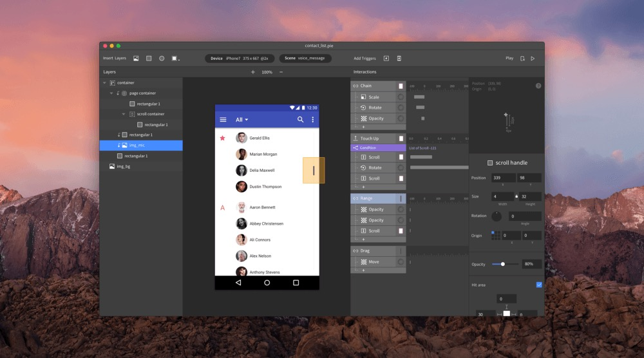This screenshot has height=358, width=644.
Task: Click the Move response target circle
Action: 401,261
